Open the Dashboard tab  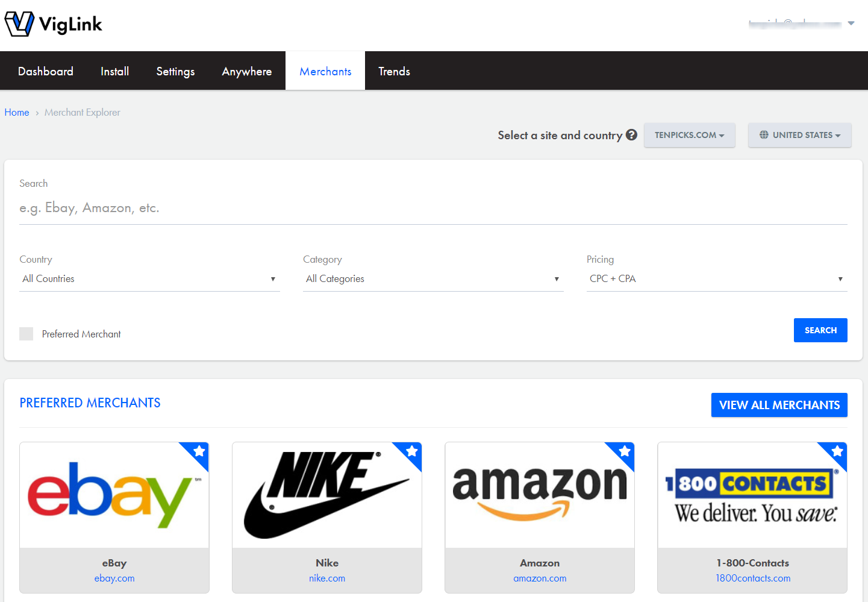(x=46, y=71)
